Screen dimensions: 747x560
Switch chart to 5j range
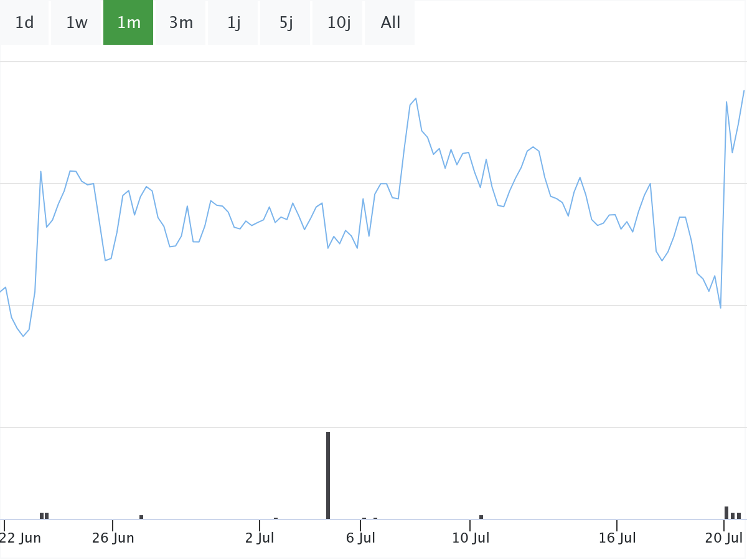pyautogui.click(x=286, y=23)
